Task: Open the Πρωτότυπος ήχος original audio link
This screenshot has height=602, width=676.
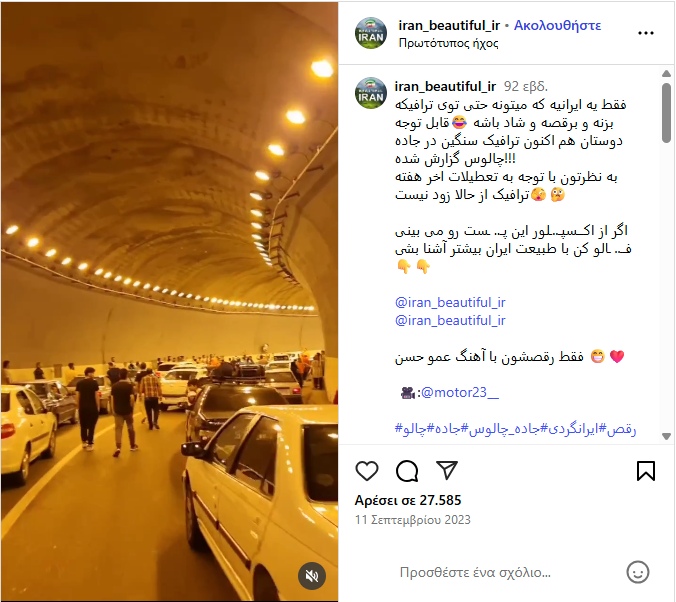Action: pyautogui.click(x=448, y=43)
